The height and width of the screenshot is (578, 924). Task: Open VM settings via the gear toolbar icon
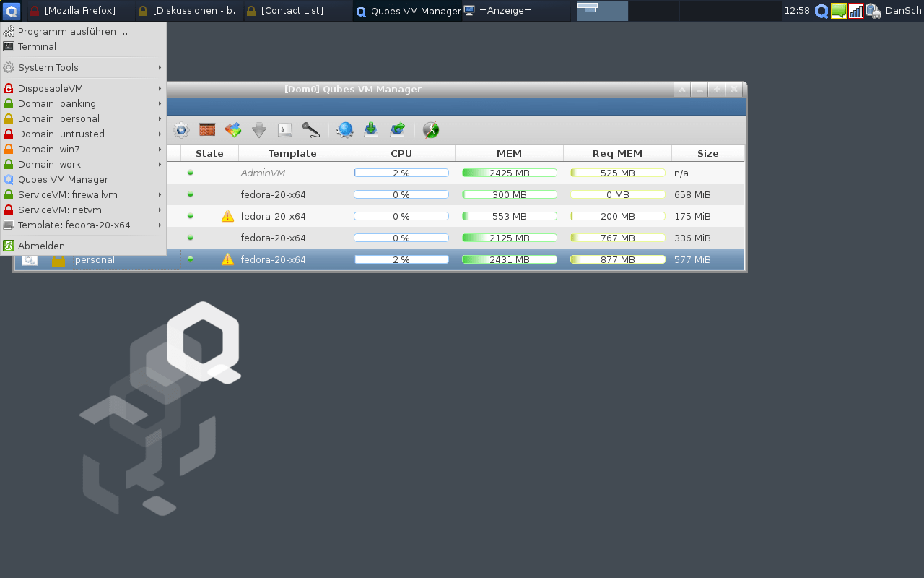tap(181, 130)
